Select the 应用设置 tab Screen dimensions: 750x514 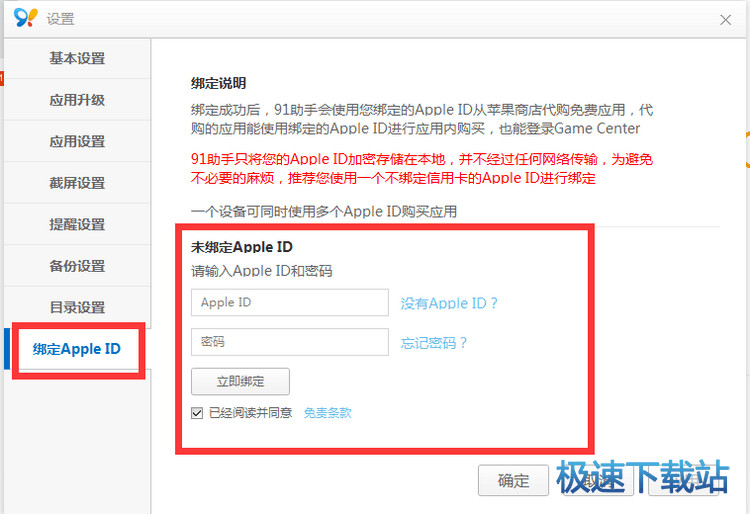77,142
